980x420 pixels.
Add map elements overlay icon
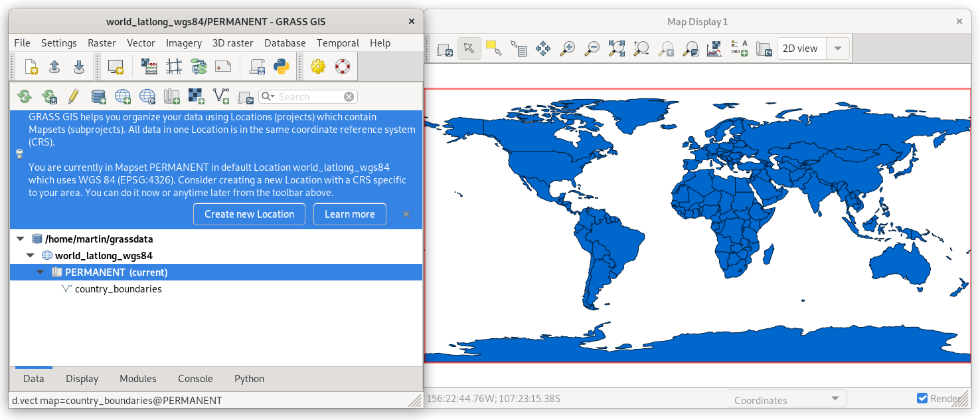tap(740, 49)
